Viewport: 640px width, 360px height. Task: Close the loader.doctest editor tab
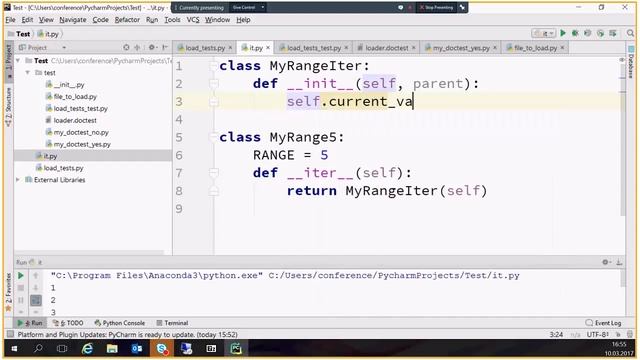[413, 48]
